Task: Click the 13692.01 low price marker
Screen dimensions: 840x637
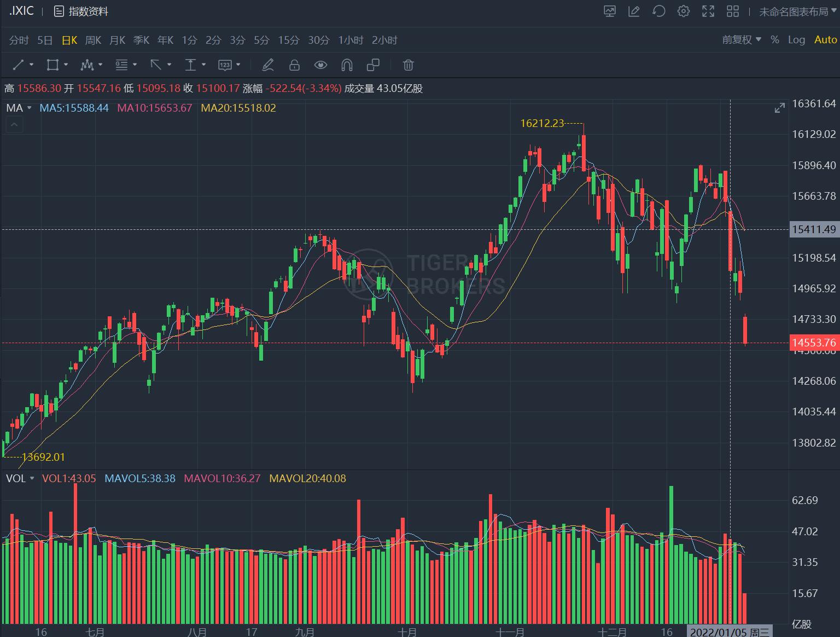Action: point(43,457)
